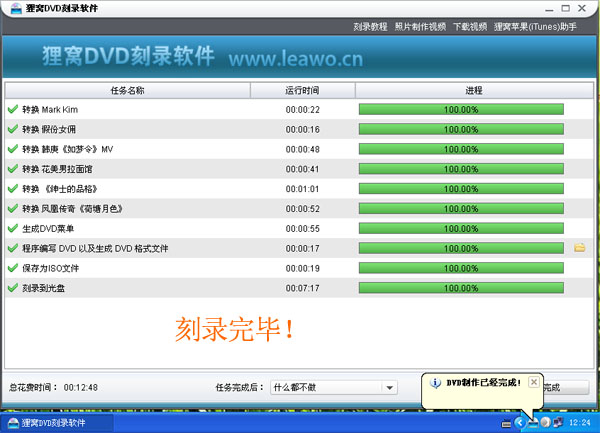
Task: Click the checkmark beside 程序编写 DVD task
Action: coord(13,248)
